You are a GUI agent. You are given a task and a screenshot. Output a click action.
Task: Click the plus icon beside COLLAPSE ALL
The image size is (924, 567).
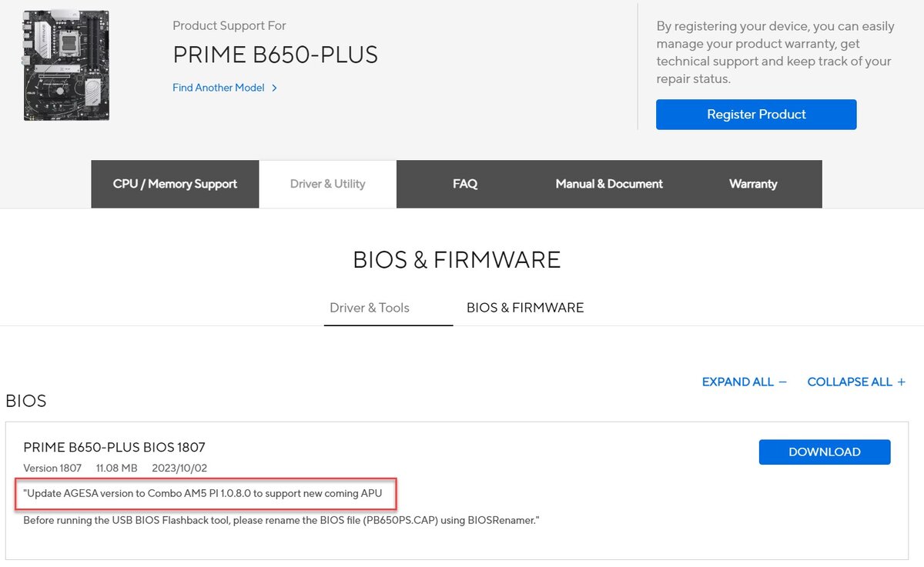pyautogui.click(x=901, y=382)
